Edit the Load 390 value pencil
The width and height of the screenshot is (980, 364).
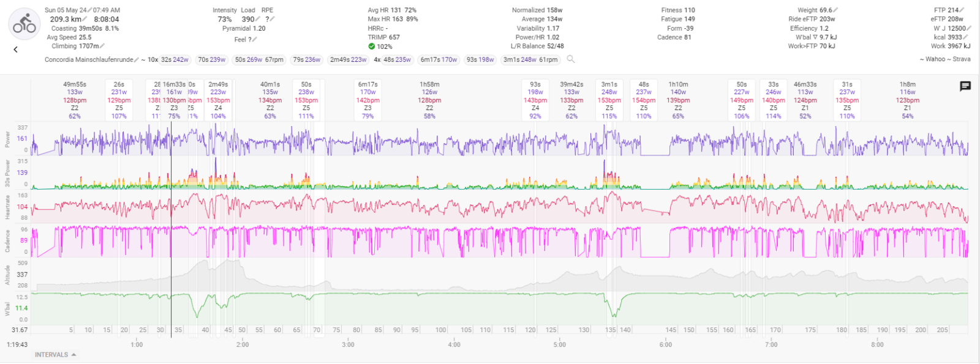point(258,19)
